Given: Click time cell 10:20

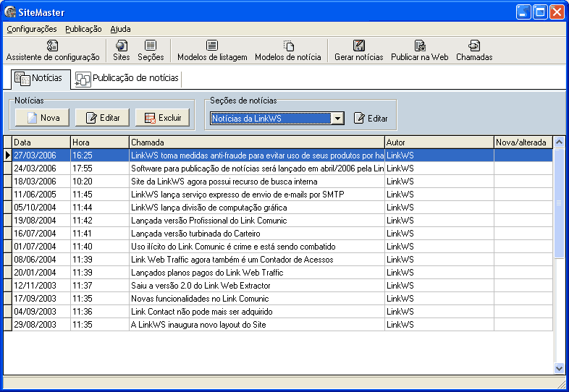Looking at the screenshot, I should [x=100, y=182].
